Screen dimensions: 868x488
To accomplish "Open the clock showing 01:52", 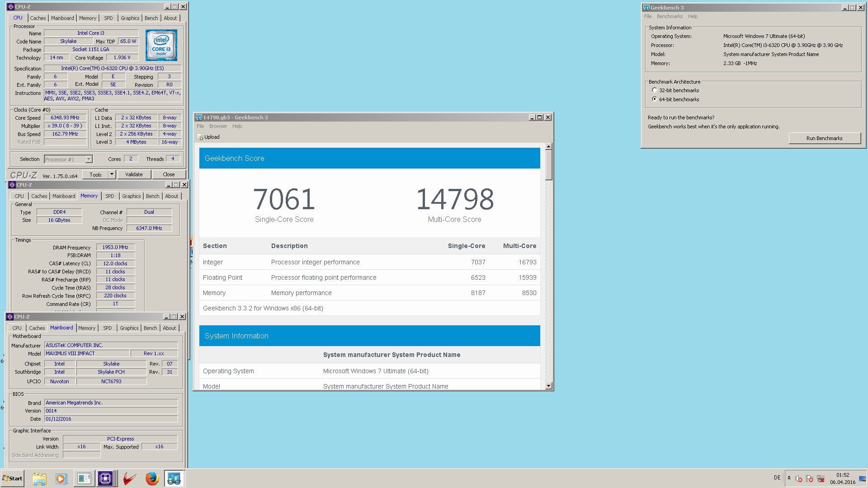I will point(843,479).
